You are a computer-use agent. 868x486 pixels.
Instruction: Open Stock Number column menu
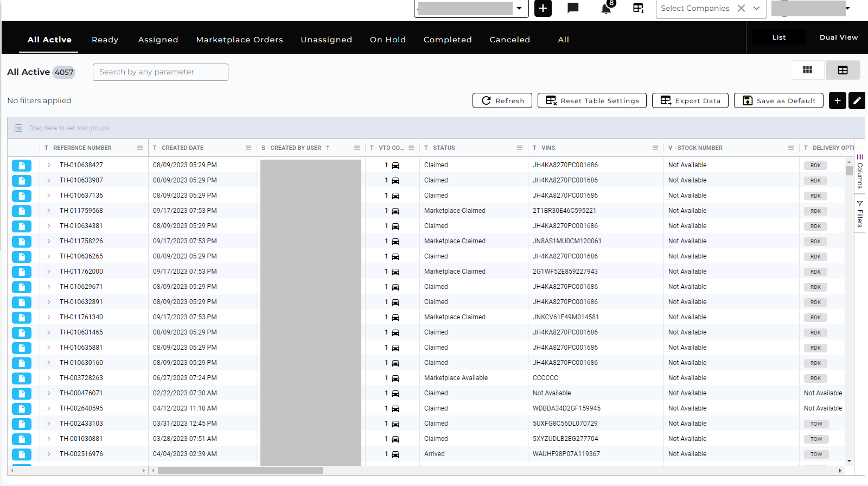point(791,148)
